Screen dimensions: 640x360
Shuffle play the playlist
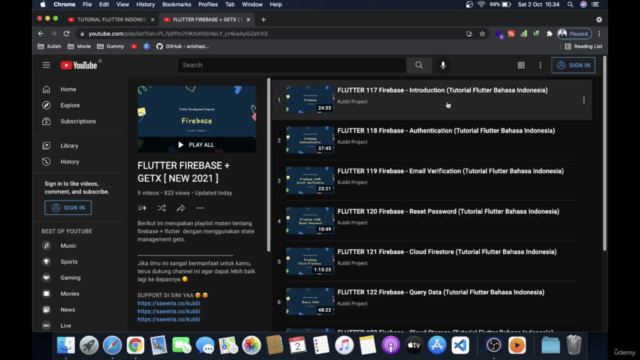[x=162, y=208]
